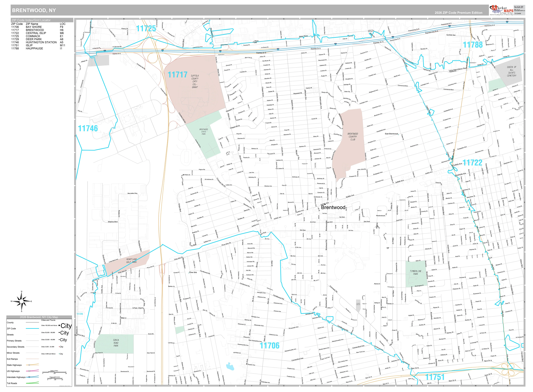Screen dimensions: 533x392
Task: Click the Brentwood Country Club label
Action: pyautogui.click(x=353, y=137)
